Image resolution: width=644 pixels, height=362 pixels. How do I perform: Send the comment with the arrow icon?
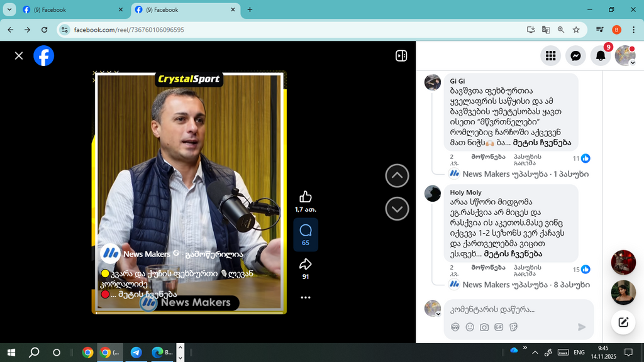582,327
